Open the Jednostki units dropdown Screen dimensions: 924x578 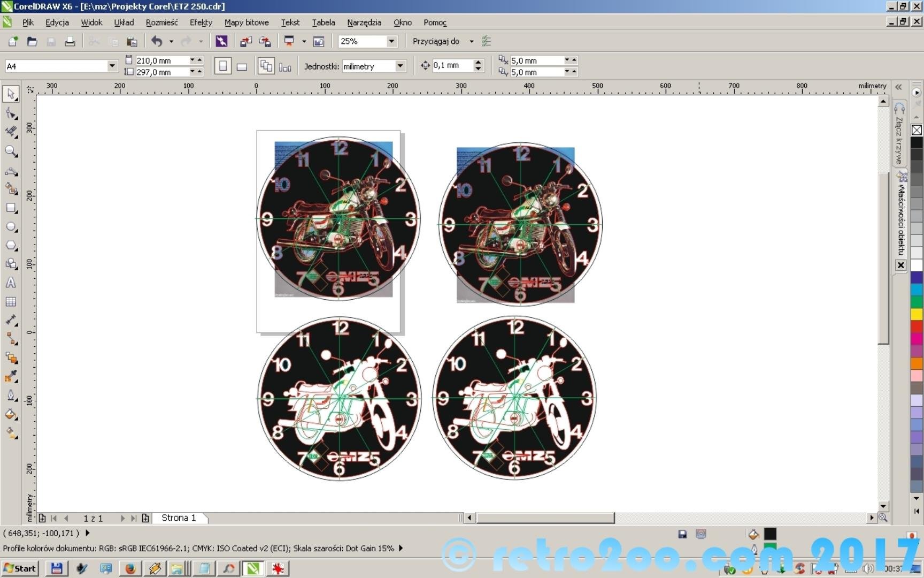400,66
